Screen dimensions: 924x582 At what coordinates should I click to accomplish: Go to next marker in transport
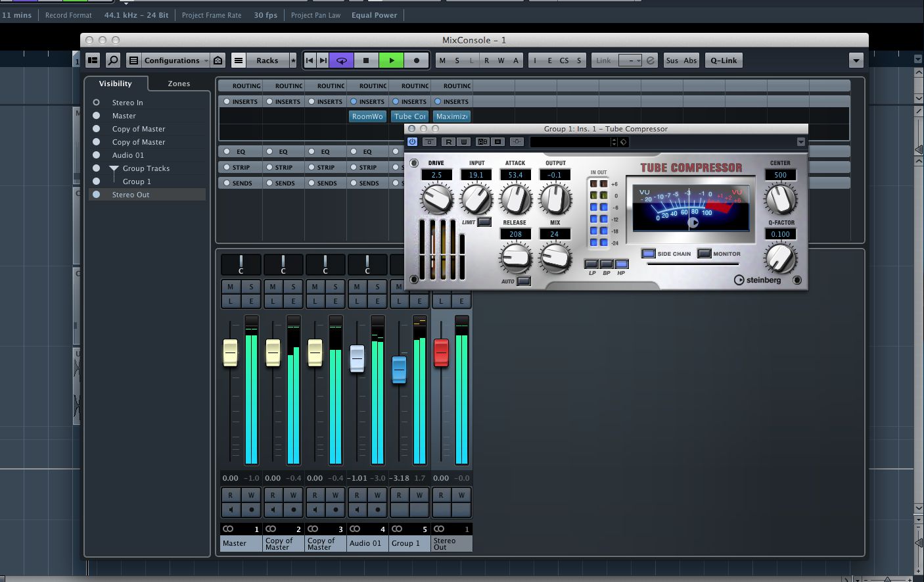click(x=323, y=61)
